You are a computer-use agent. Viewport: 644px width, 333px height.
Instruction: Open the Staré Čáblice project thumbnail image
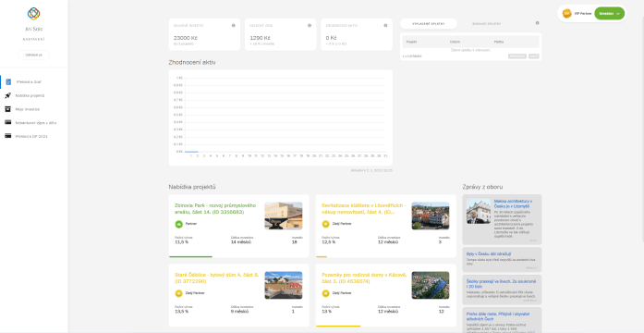pyautogui.click(x=284, y=285)
